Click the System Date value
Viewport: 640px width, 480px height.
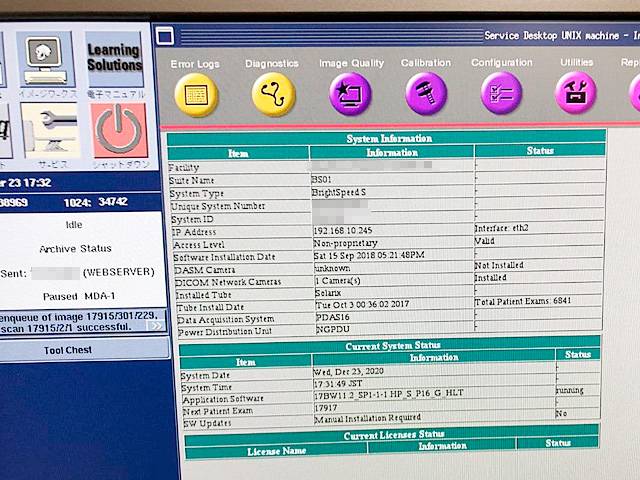[x=348, y=372]
